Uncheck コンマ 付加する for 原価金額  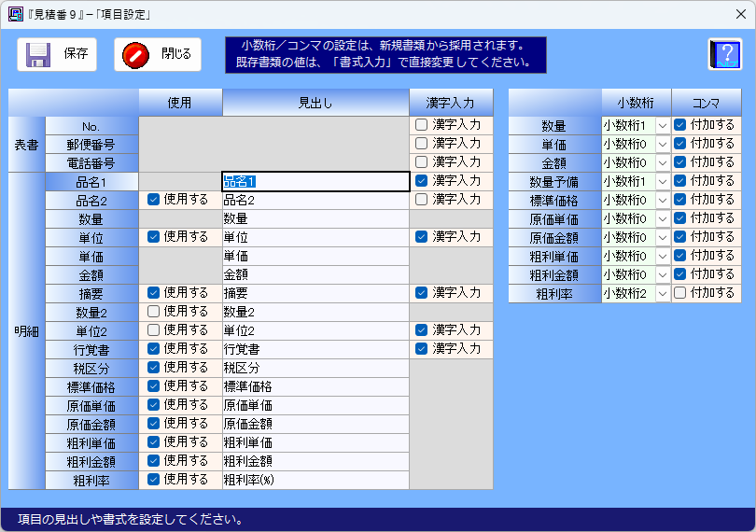pyautogui.click(x=679, y=236)
